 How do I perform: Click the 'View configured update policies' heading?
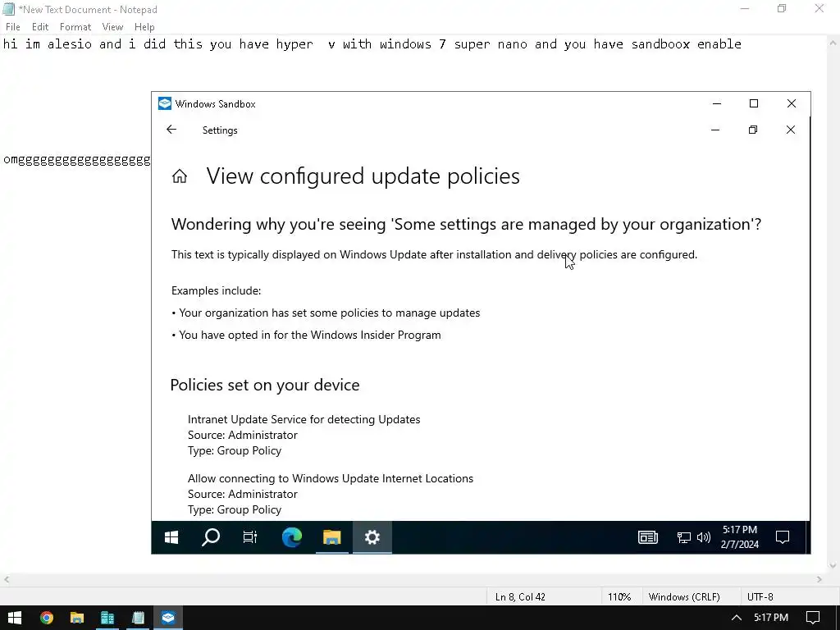click(363, 176)
